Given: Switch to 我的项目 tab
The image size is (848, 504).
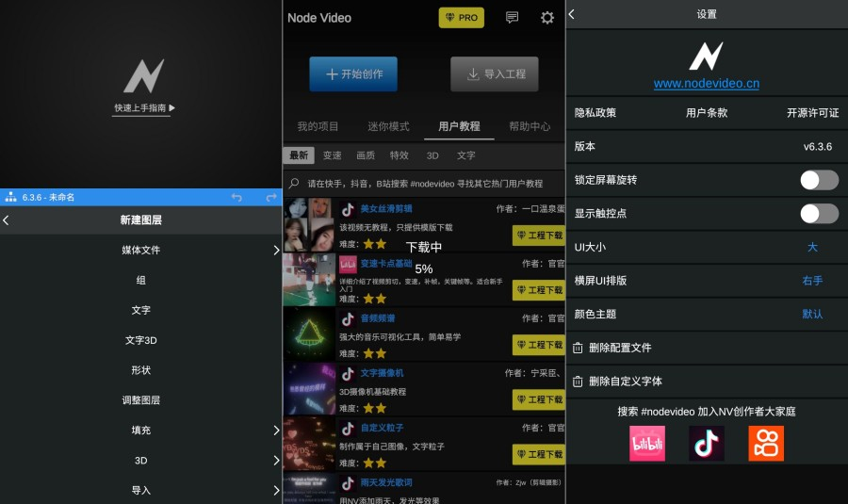Looking at the screenshot, I should tap(318, 126).
